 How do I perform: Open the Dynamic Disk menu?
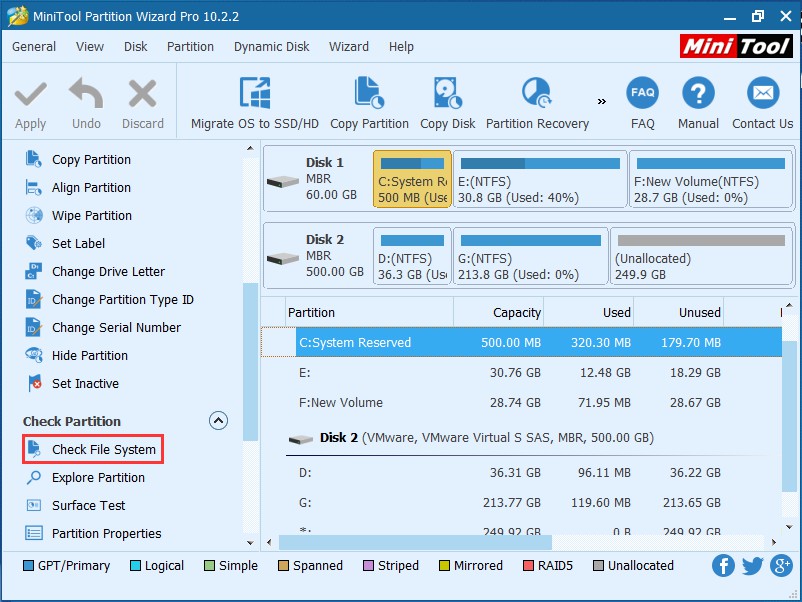pyautogui.click(x=272, y=47)
